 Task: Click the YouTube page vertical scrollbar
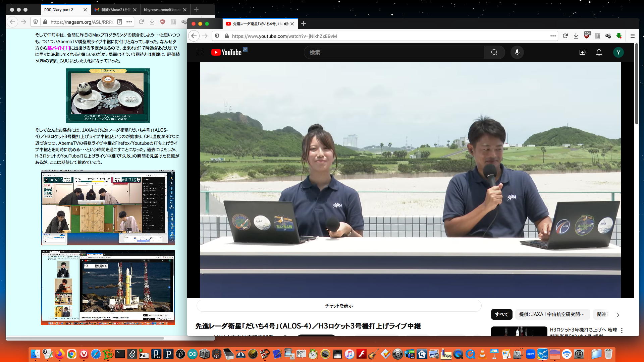click(636, 84)
